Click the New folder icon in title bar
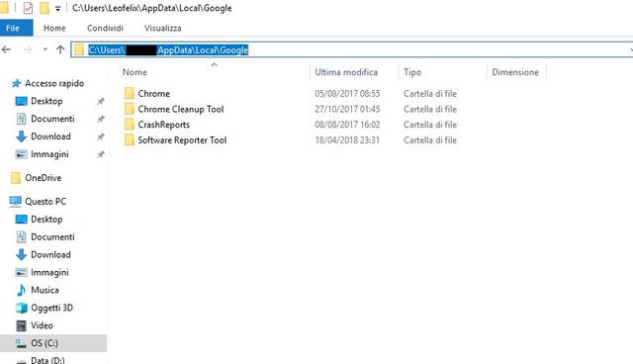Viewport: 633px width, 364px height. [x=44, y=8]
